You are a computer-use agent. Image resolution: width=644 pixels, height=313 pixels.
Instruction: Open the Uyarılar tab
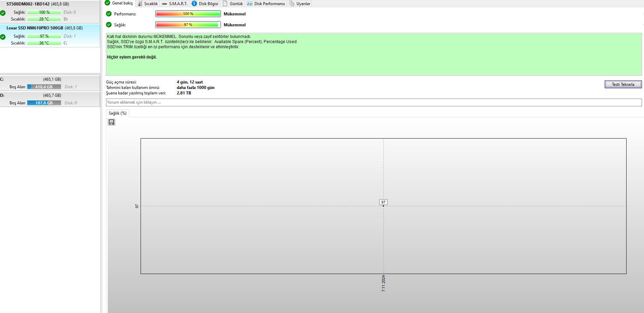(300, 4)
